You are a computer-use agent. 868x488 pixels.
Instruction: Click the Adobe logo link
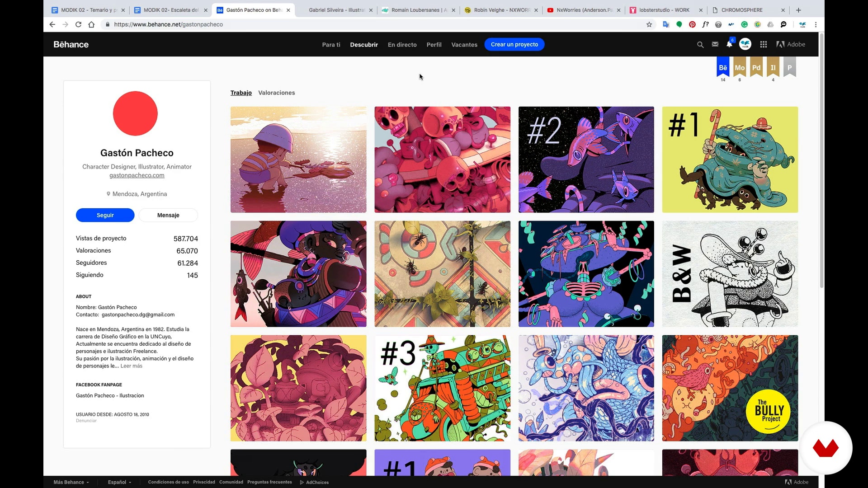(791, 44)
